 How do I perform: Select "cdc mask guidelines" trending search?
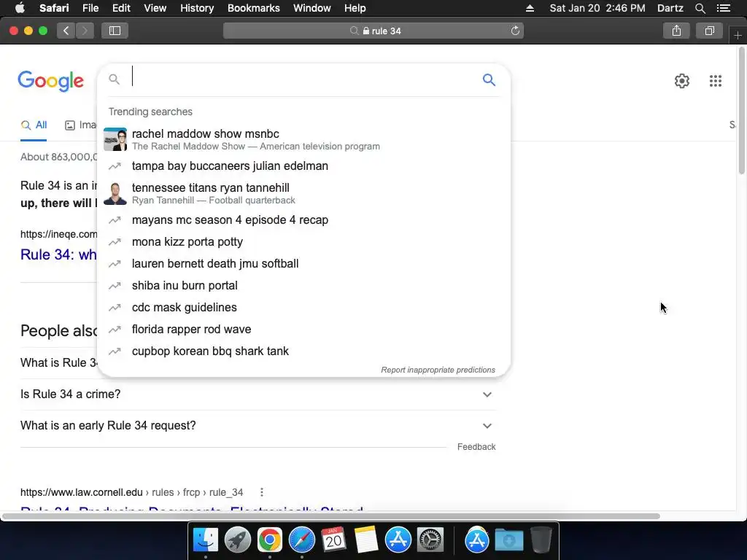[x=303, y=308]
